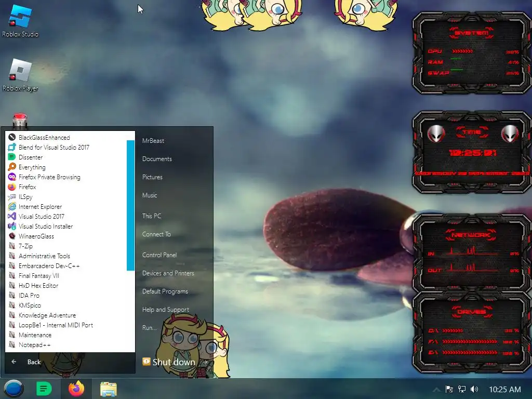Open This PC from the Start menu
Screen dimensions: 532x399
click(152, 216)
